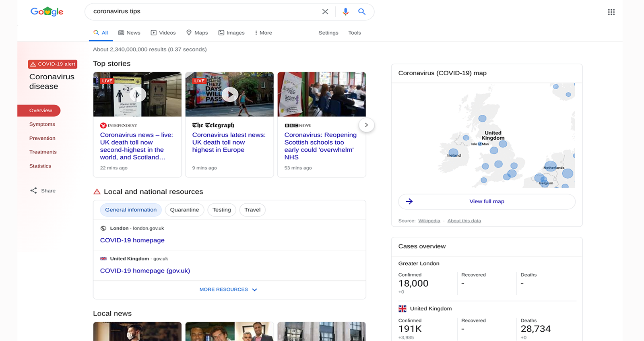Screen dimensions: 644x341
Task: Click the UK coronavirus map image
Action: pos(487,136)
